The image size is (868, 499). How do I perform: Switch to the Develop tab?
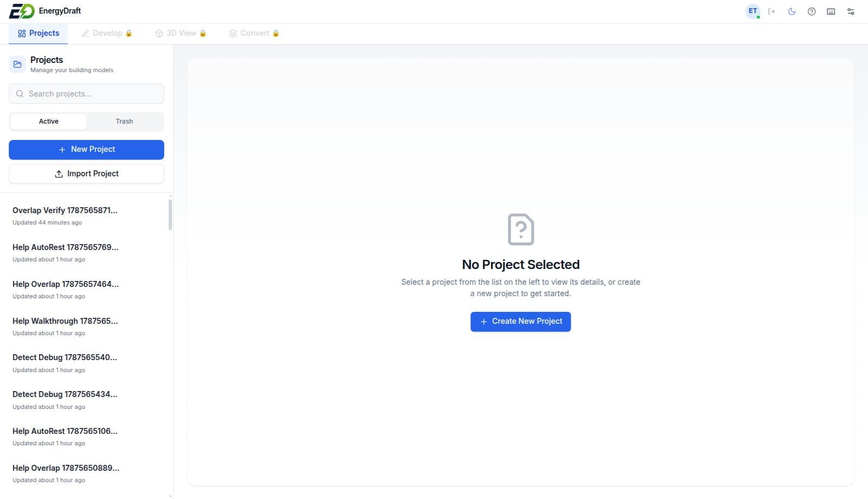coord(107,33)
